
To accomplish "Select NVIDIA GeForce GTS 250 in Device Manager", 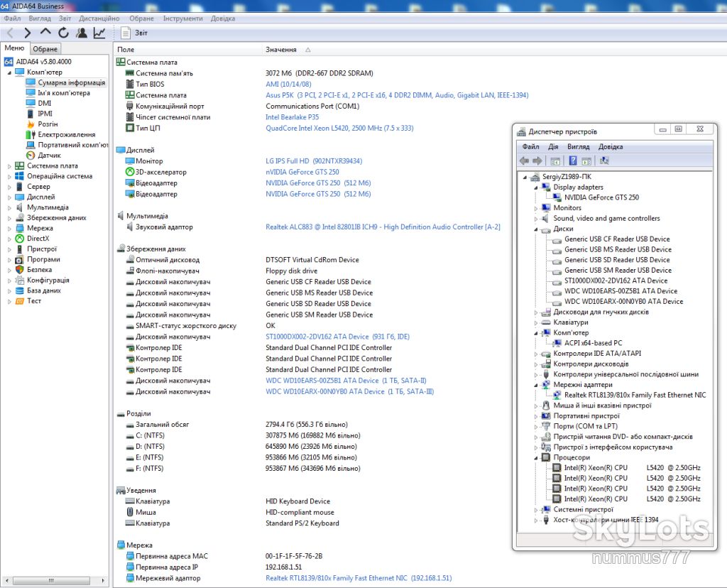I will (x=601, y=197).
